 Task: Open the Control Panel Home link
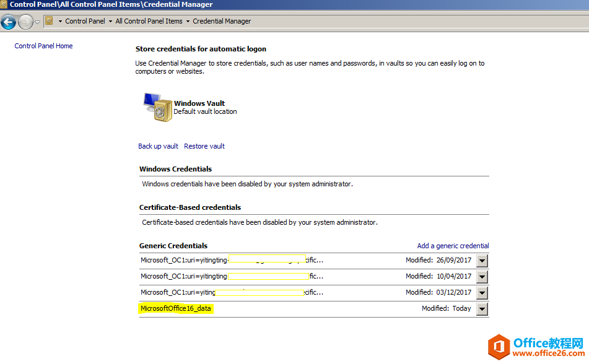pos(43,46)
